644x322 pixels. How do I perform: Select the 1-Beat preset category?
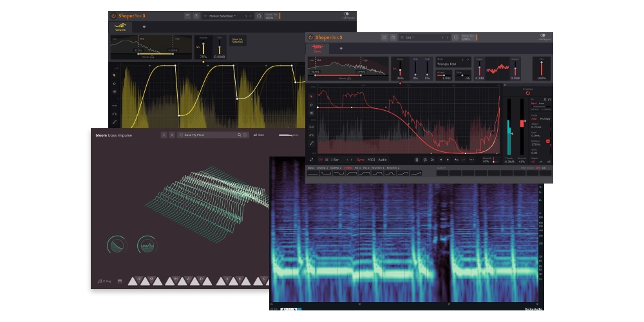(348, 168)
